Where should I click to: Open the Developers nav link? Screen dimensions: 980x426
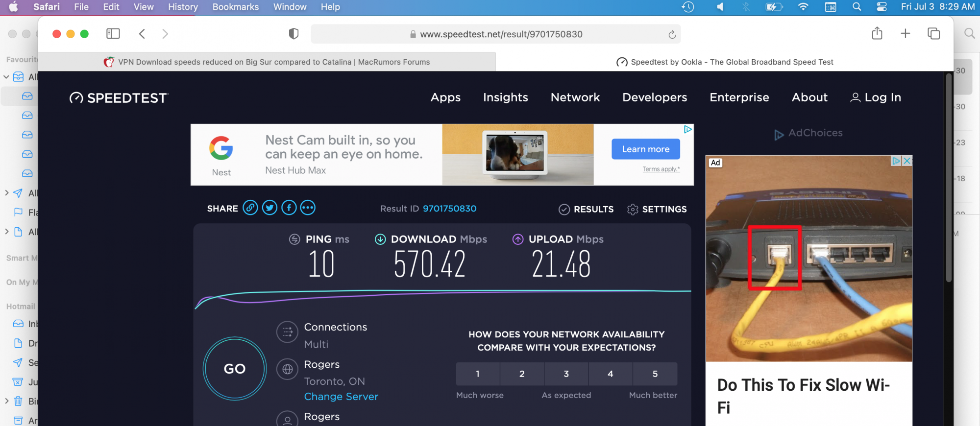tap(655, 97)
